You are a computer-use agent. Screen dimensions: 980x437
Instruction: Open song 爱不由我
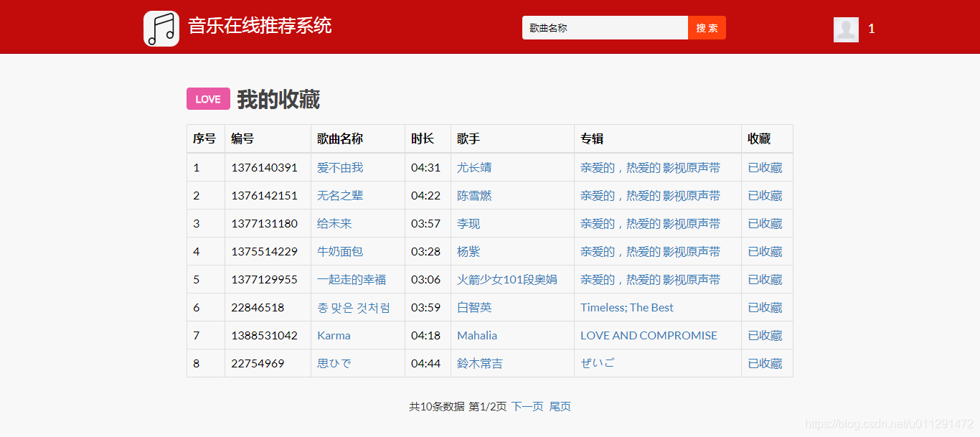point(340,168)
